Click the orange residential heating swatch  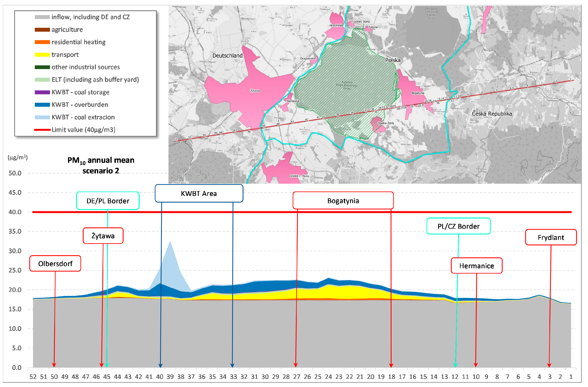[42, 42]
